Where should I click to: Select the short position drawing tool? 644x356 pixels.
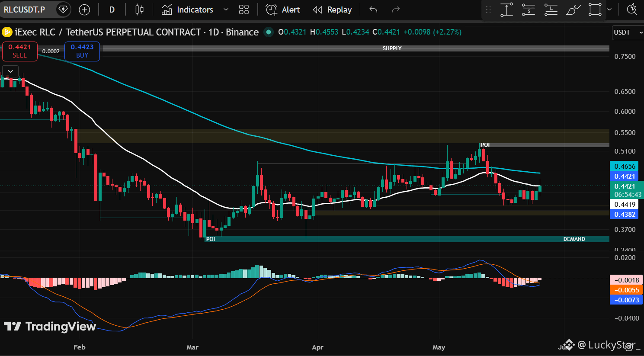529,10
